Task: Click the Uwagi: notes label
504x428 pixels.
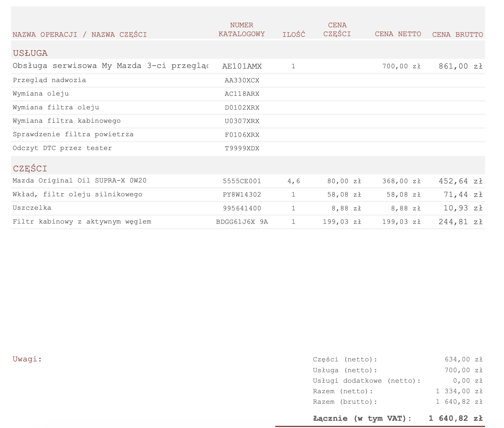Action: coord(27,359)
